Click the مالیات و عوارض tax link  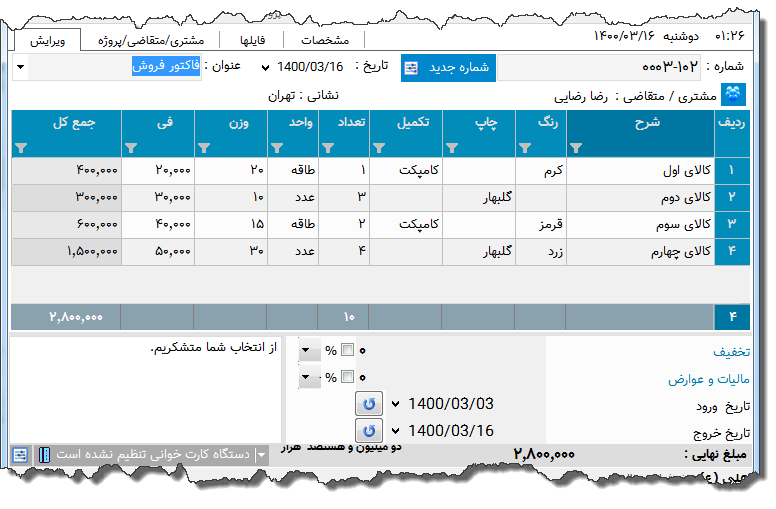click(709, 379)
